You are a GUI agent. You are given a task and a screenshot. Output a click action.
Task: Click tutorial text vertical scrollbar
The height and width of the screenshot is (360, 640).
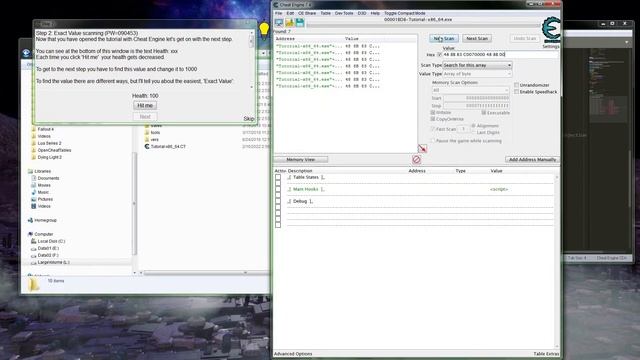point(251,60)
